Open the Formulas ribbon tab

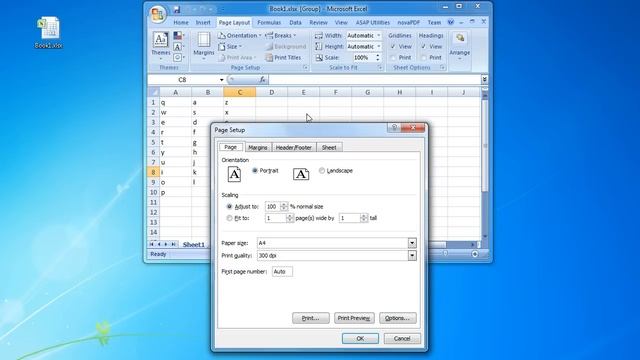tap(269, 22)
